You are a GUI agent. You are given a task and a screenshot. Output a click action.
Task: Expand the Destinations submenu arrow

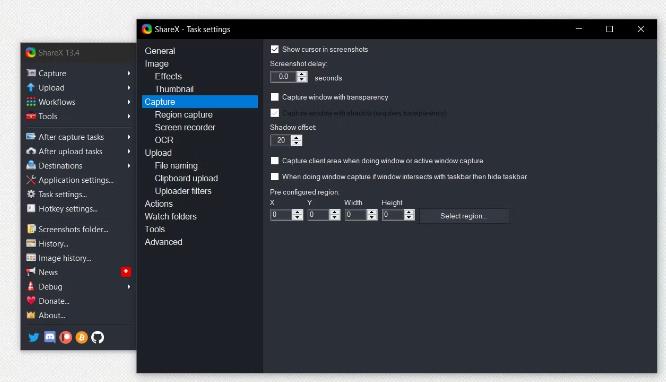coord(129,165)
